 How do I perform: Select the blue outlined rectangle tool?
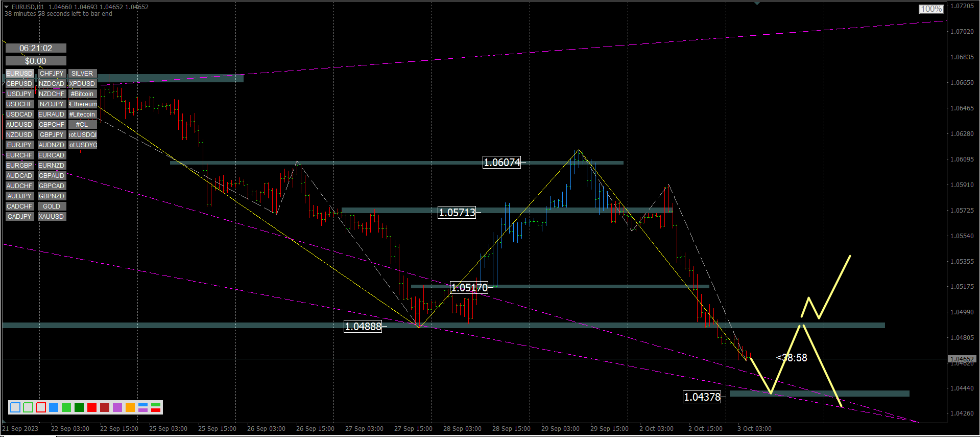point(15,407)
